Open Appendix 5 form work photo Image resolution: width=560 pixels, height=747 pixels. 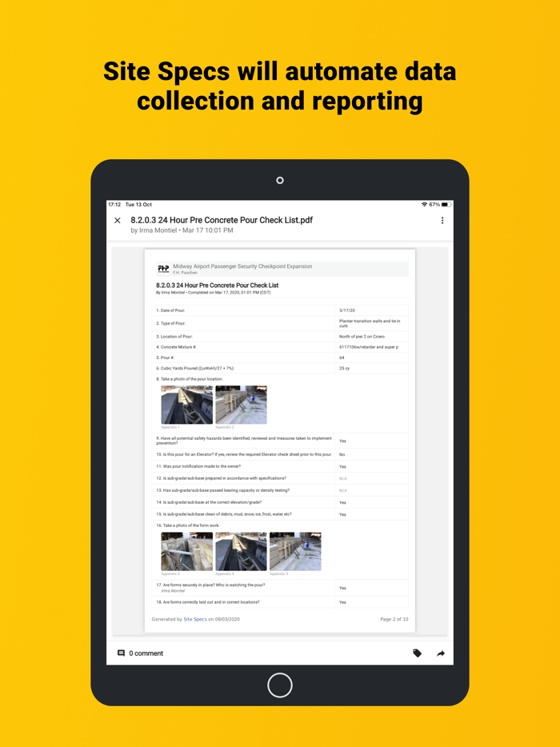coord(295,551)
